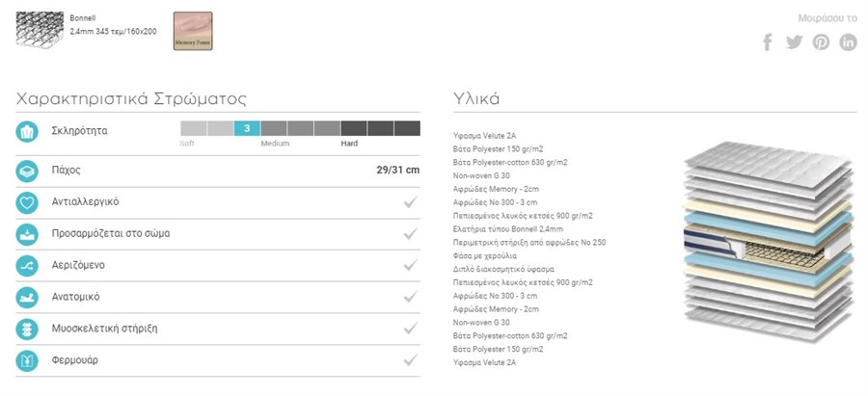Click the Μυοσκελετική στήριξη spine icon
The width and height of the screenshot is (868, 396).
click(x=27, y=329)
